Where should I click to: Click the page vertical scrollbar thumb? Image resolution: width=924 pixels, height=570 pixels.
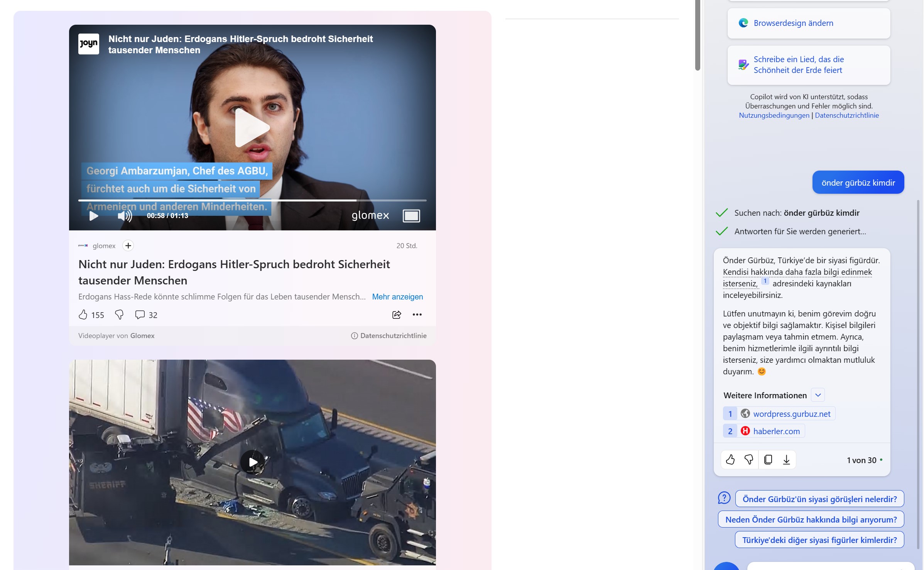(x=698, y=35)
